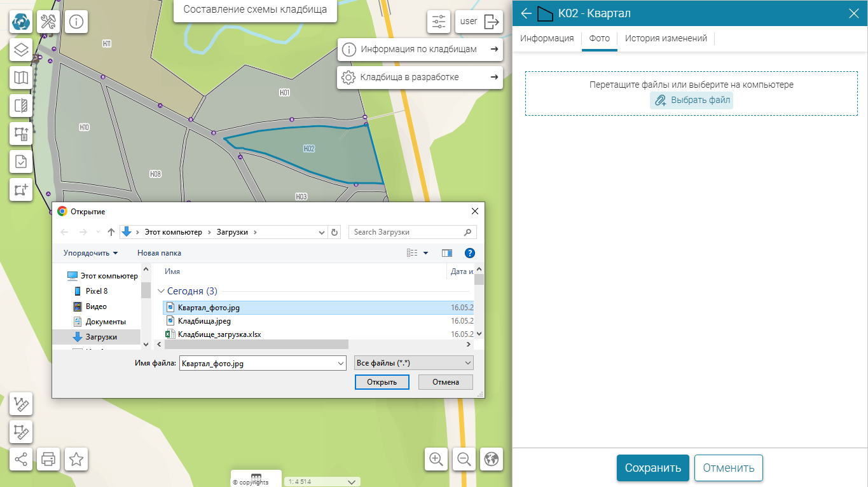Click the tools wrench icon
Screen dimensions: 868x487
click(x=48, y=22)
